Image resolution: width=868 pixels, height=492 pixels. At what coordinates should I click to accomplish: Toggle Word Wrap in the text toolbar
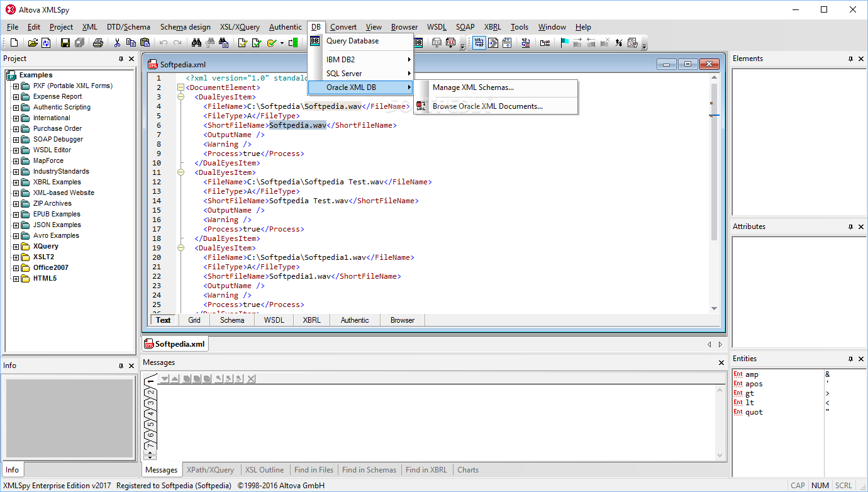(x=479, y=43)
